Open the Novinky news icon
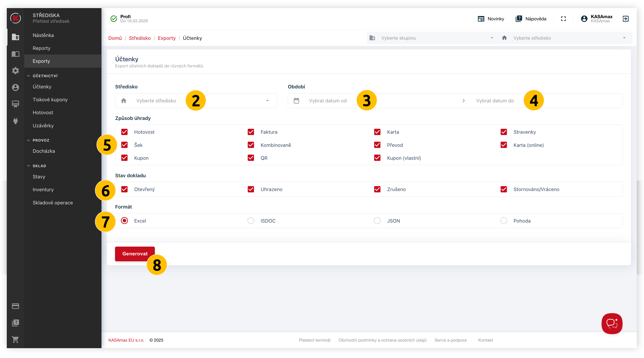 click(481, 19)
